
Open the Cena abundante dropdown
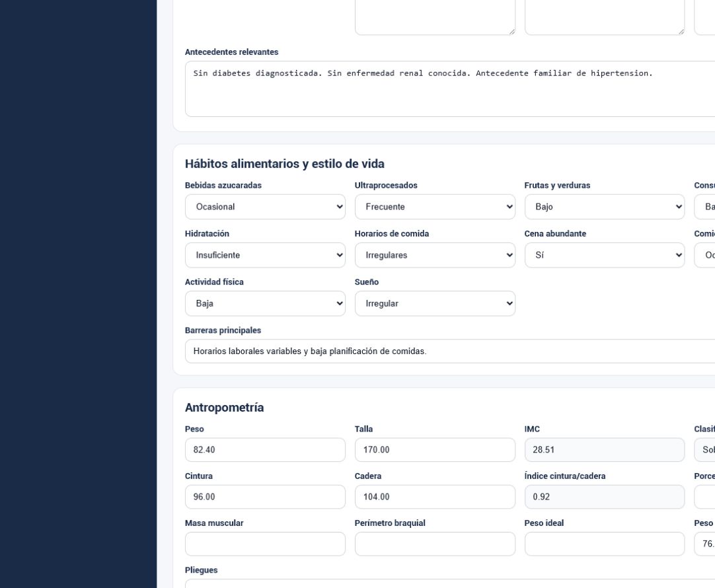point(604,255)
